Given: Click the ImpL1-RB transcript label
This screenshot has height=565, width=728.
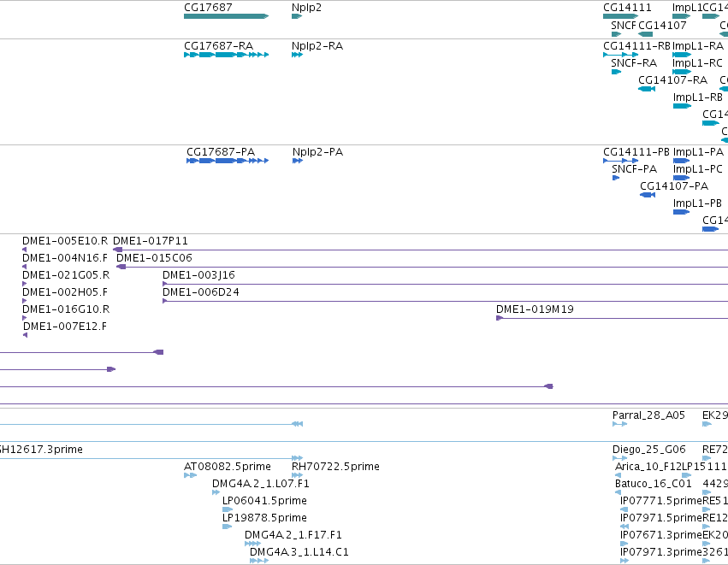Looking at the screenshot, I should [698, 97].
